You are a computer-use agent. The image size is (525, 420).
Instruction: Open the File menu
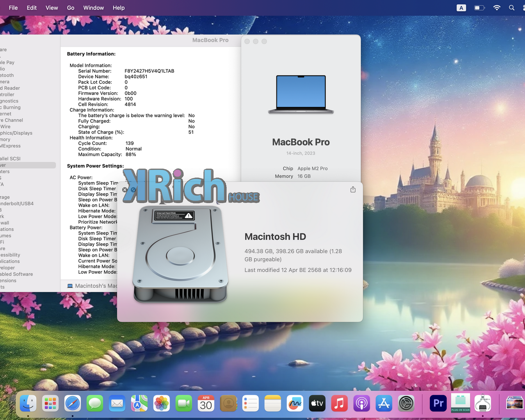[13, 8]
